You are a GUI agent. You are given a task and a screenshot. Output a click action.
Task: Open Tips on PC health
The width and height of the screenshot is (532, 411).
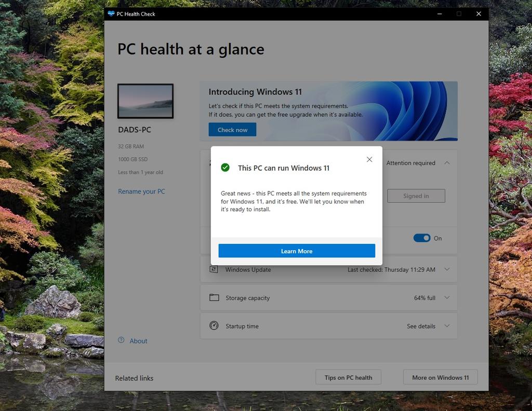point(348,377)
